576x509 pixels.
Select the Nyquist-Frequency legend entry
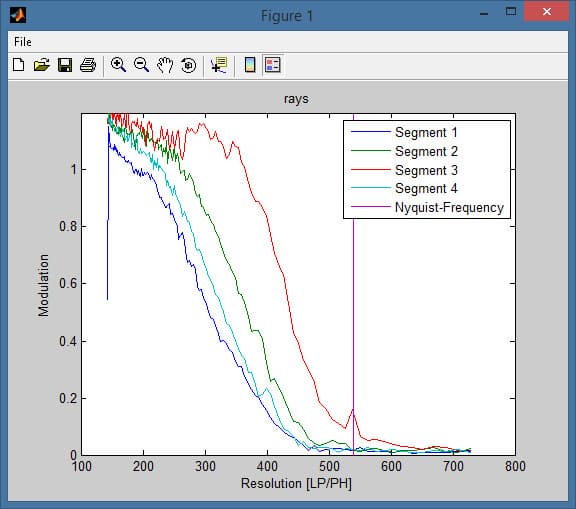[x=427, y=207]
